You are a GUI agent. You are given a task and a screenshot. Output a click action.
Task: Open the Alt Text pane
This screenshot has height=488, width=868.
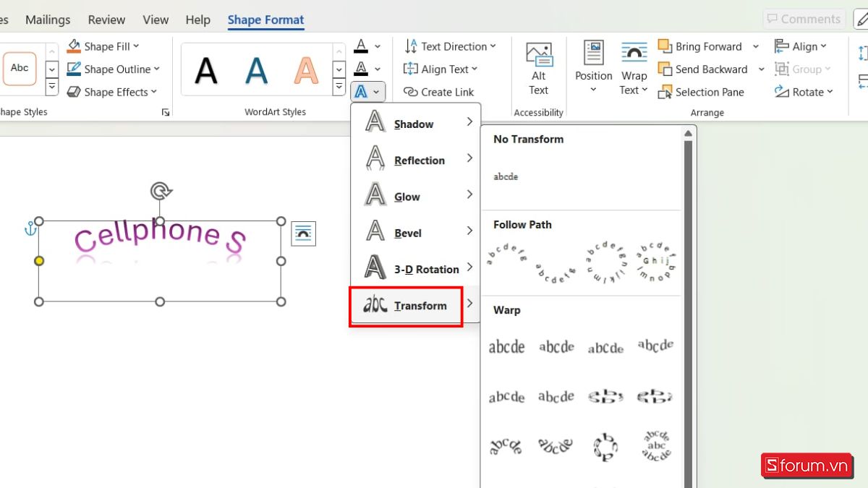[539, 69]
